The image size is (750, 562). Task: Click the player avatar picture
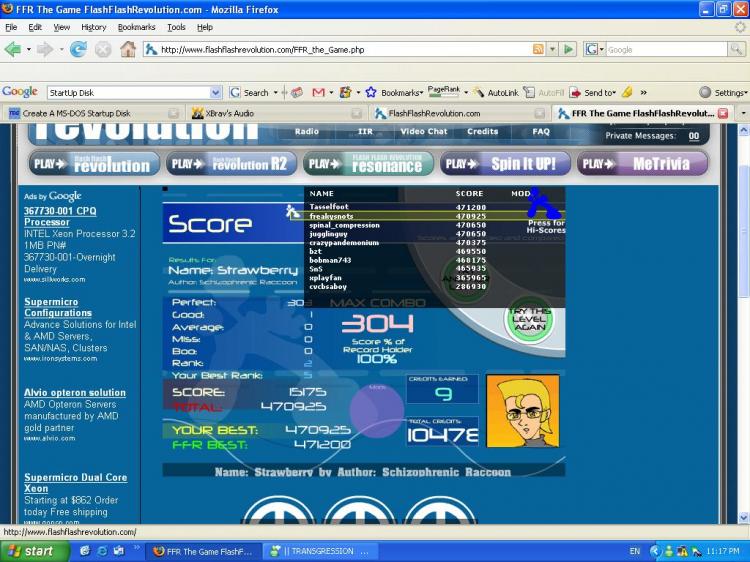point(523,411)
